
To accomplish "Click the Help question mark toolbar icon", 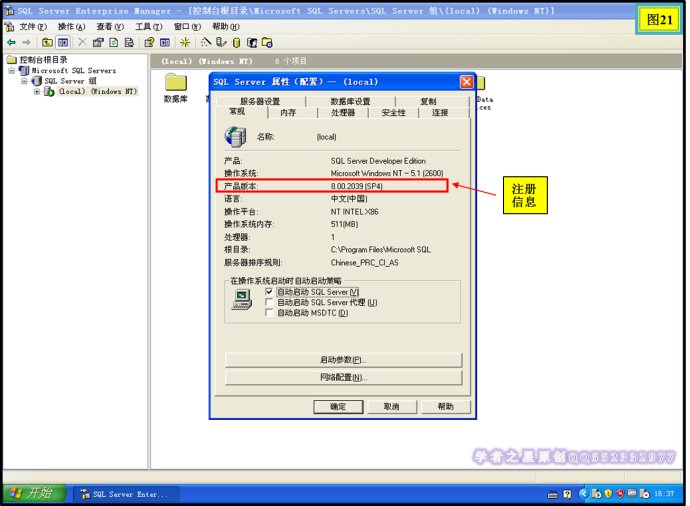I will click(x=149, y=43).
